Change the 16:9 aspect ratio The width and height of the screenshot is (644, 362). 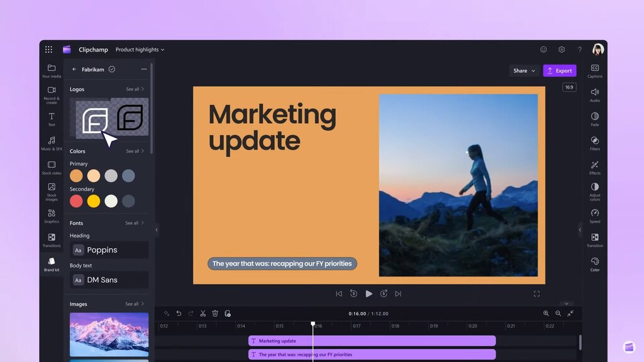coord(569,87)
